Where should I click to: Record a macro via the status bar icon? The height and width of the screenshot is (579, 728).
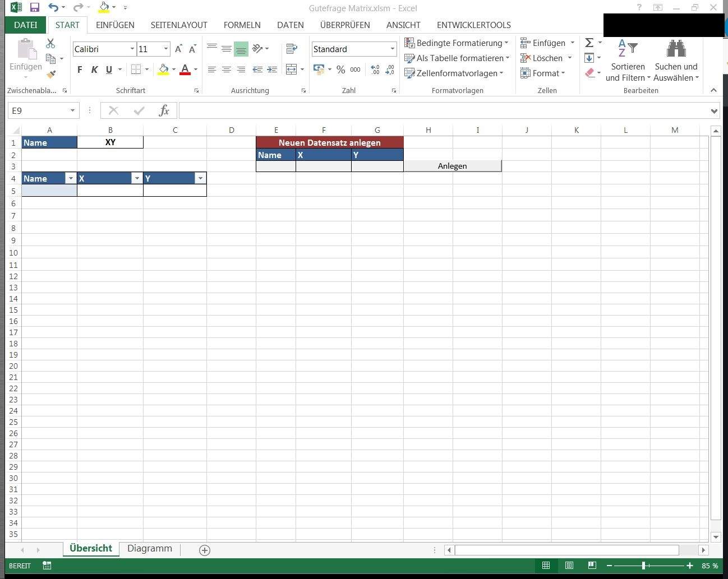tap(47, 566)
